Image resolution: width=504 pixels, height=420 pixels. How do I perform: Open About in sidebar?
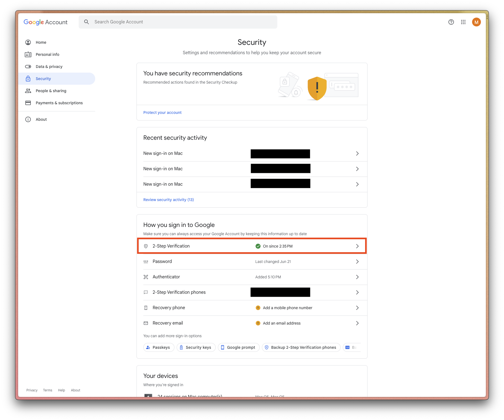click(57, 119)
